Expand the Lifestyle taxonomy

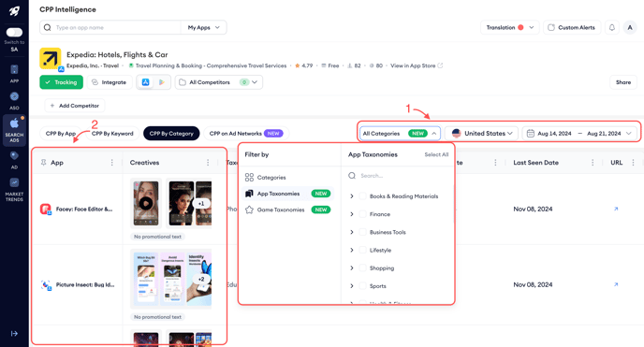click(352, 251)
